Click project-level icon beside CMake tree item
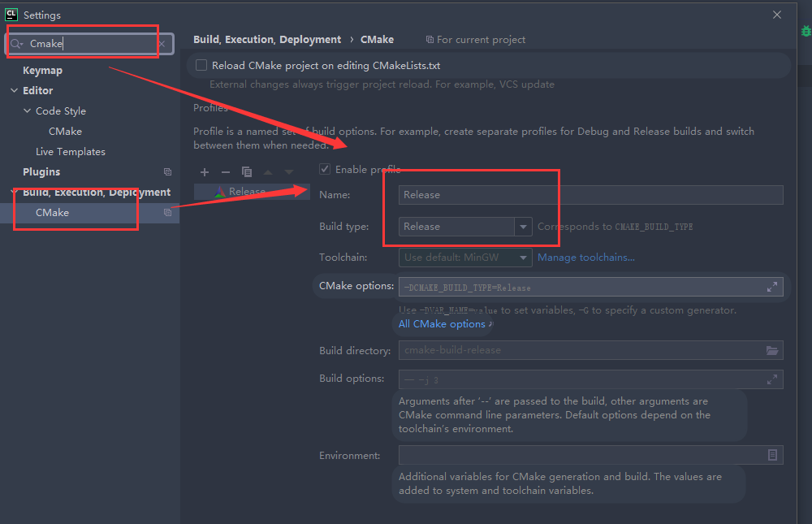 point(167,213)
